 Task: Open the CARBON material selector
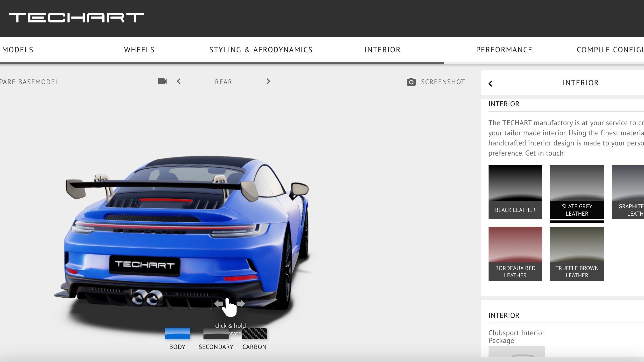tap(254, 334)
